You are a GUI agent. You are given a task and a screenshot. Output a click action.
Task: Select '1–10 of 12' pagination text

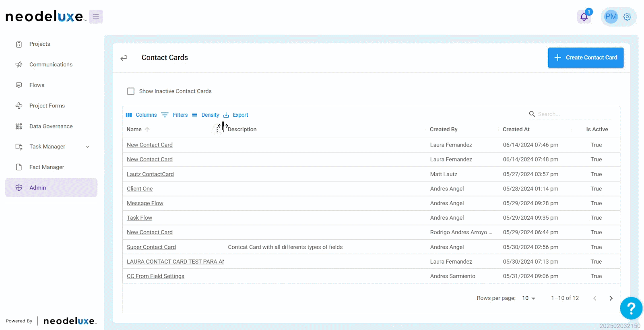565,298
